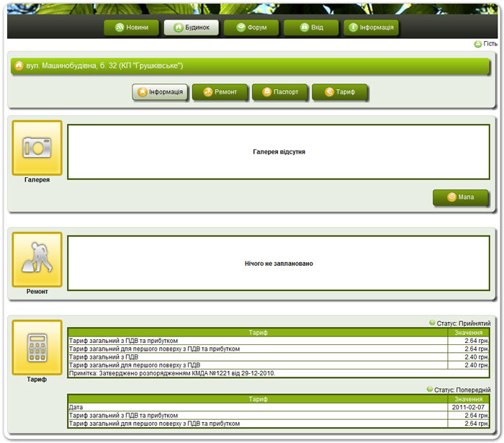Open the Інформація tab in top navigation

coord(372,27)
